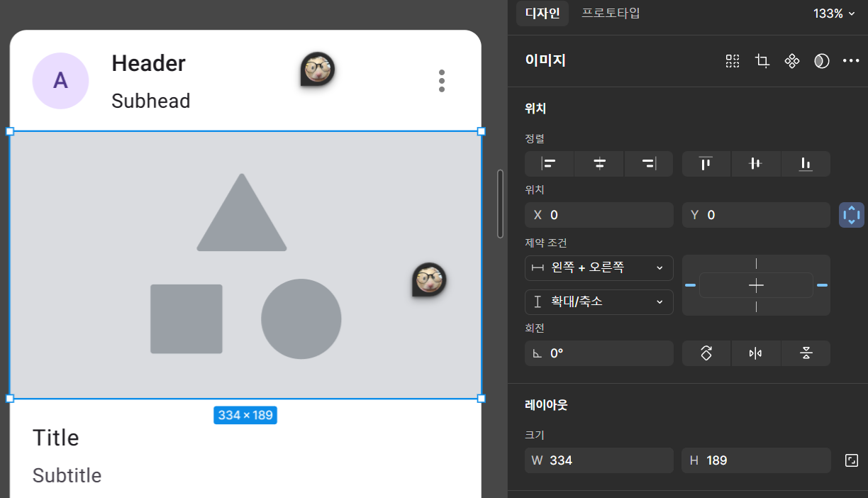Click the 334 × 189 size label
Screen dimensions: 868x498
245,415
